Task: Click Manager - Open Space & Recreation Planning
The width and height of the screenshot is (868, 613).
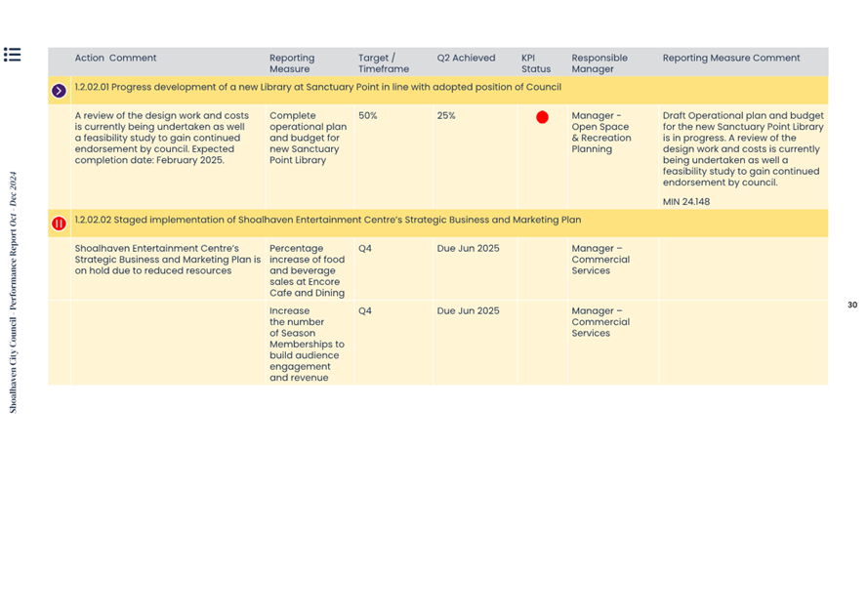Action: (600, 133)
